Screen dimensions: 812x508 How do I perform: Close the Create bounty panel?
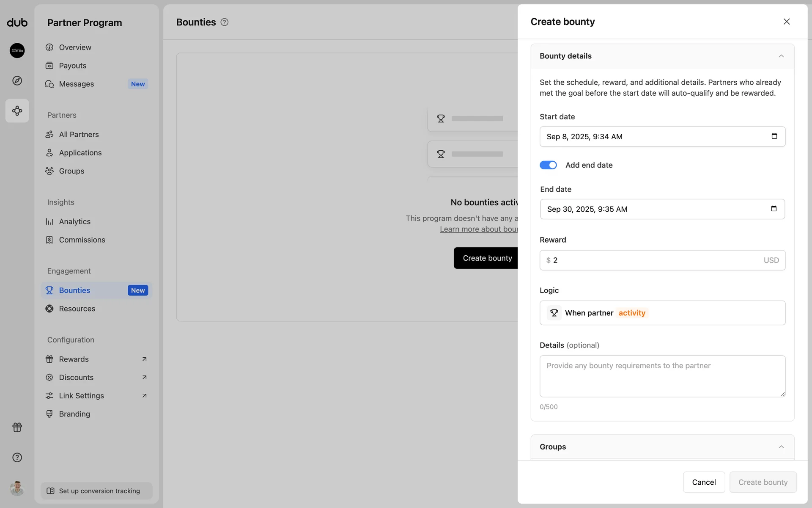[x=786, y=22]
